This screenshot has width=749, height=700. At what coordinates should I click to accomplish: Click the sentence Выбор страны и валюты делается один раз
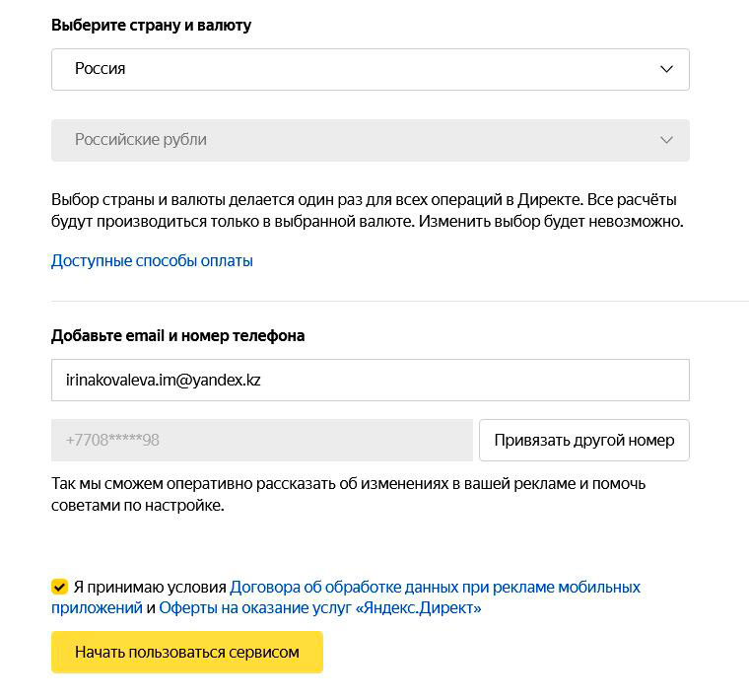tap(316, 200)
